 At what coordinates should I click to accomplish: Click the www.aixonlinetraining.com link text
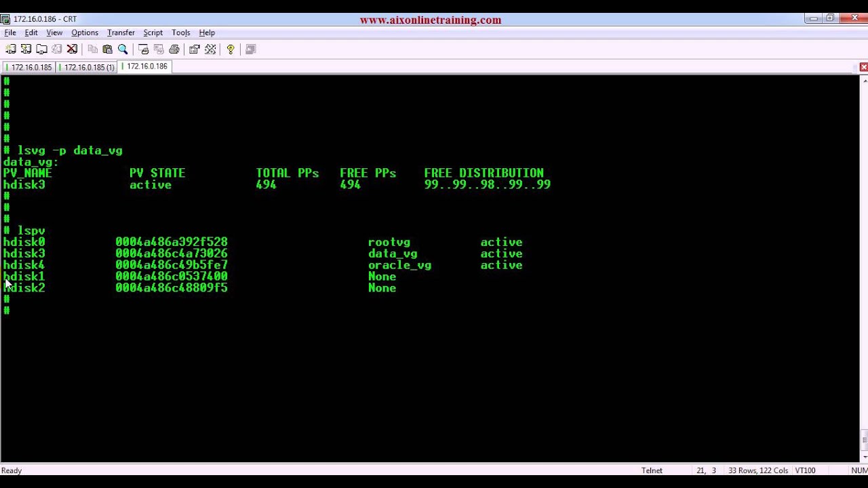[x=431, y=20]
